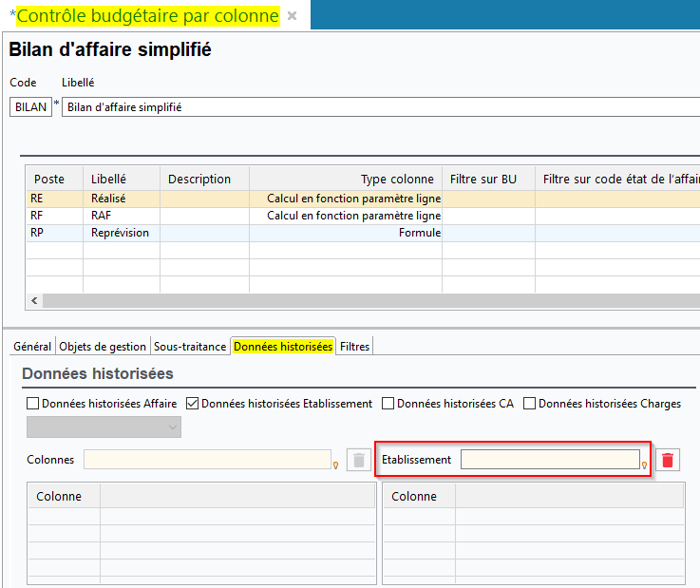Image resolution: width=700 pixels, height=588 pixels.
Task: Open the greyed dropdown under Données historisées Affaire
Action: (x=104, y=427)
